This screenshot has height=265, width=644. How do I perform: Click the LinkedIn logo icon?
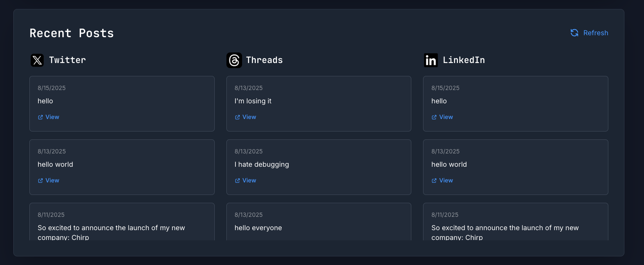tap(431, 60)
